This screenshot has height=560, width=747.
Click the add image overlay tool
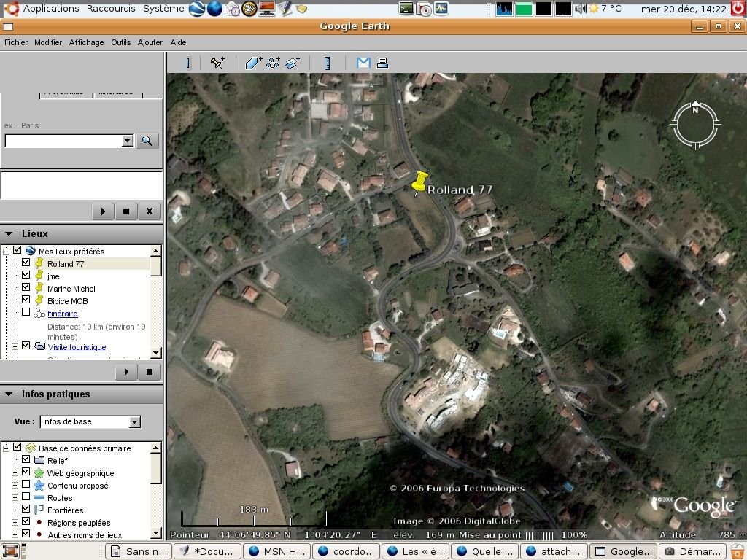click(293, 63)
